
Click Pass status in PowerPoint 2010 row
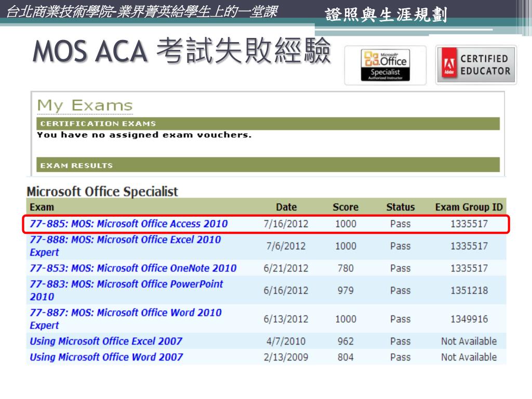(x=401, y=290)
